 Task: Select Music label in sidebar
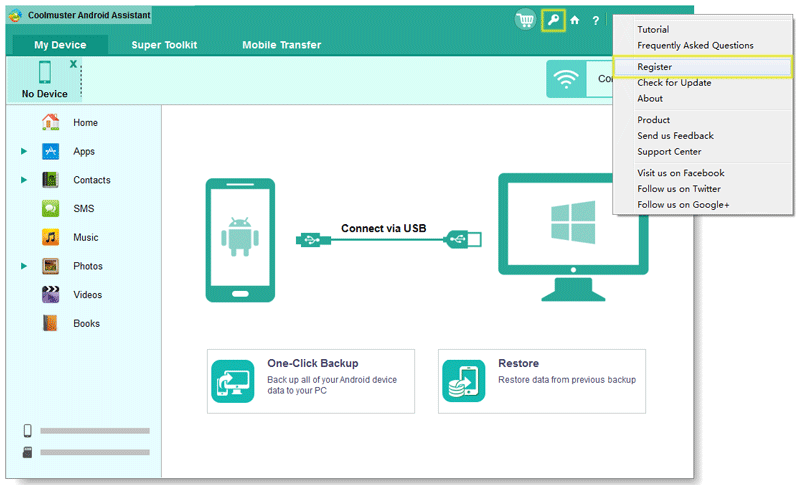coord(86,237)
